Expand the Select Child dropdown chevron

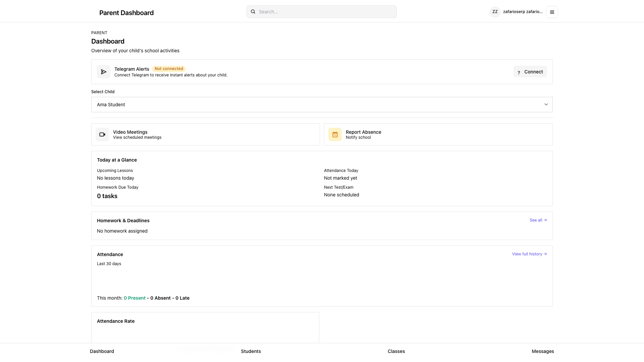coord(546,105)
